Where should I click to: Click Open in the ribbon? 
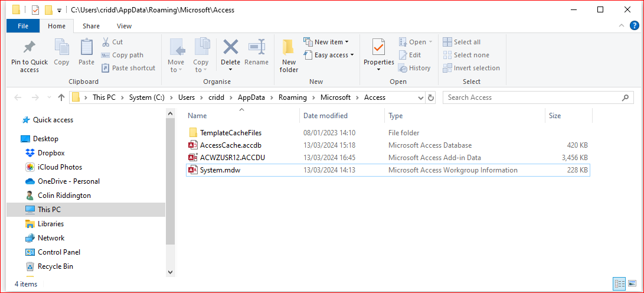coord(416,42)
